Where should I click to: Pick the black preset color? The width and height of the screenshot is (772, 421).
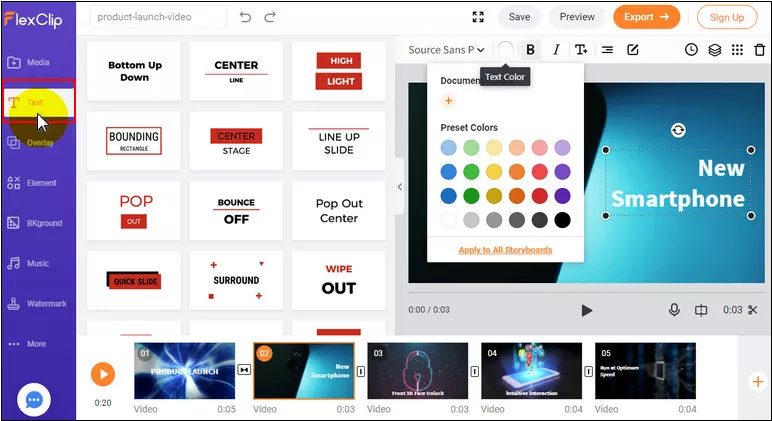point(562,220)
